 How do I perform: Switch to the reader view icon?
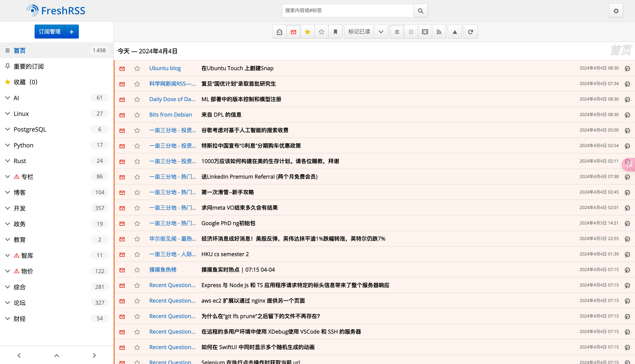tap(425, 32)
